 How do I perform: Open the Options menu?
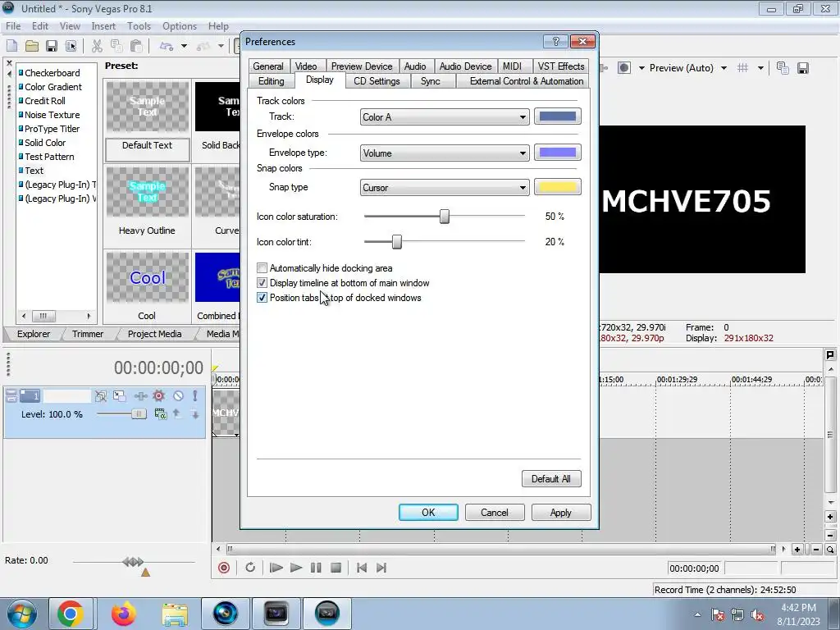pos(180,25)
